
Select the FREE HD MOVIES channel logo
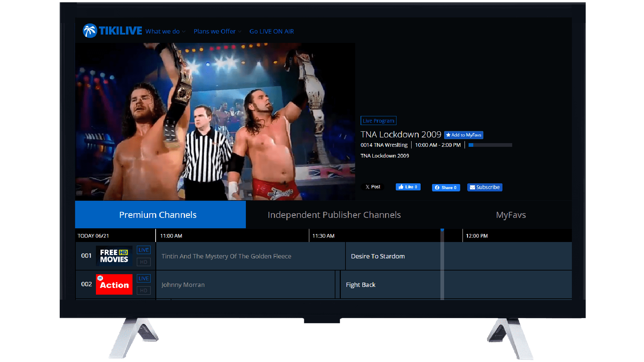pos(114,256)
